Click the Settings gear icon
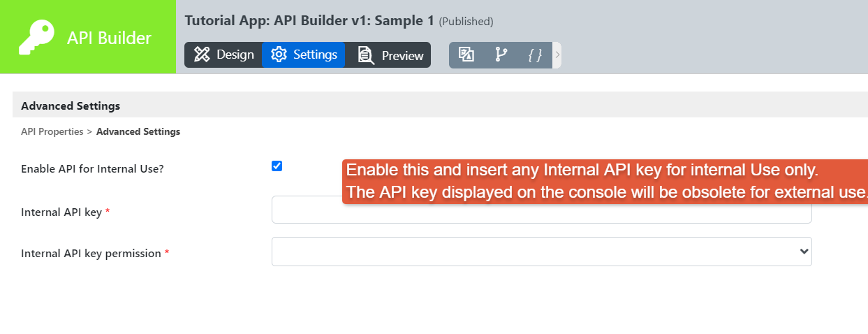This screenshot has width=868, height=334. (279, 55)
